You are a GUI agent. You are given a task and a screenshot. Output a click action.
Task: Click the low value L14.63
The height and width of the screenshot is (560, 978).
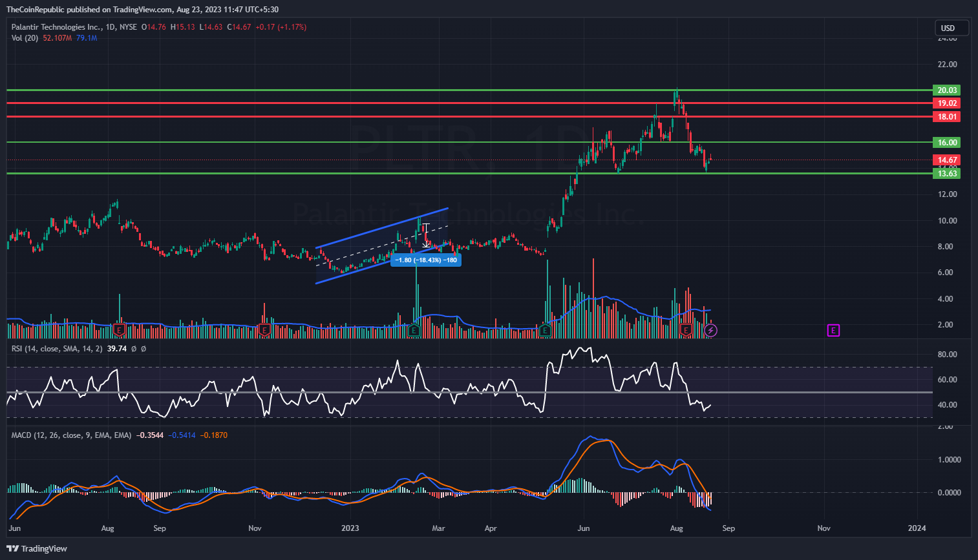click(x=211, y=27)
